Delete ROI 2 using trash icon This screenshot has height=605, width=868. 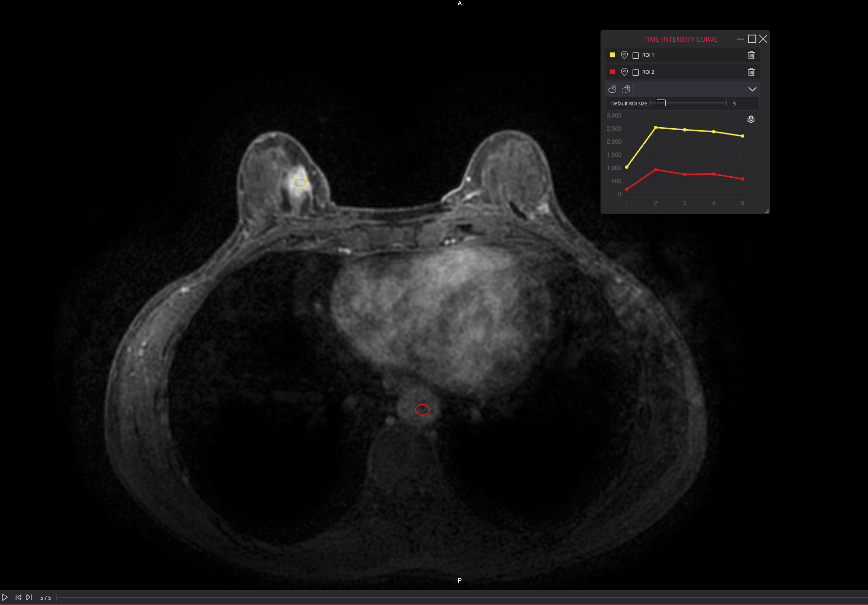click(751, 72)
